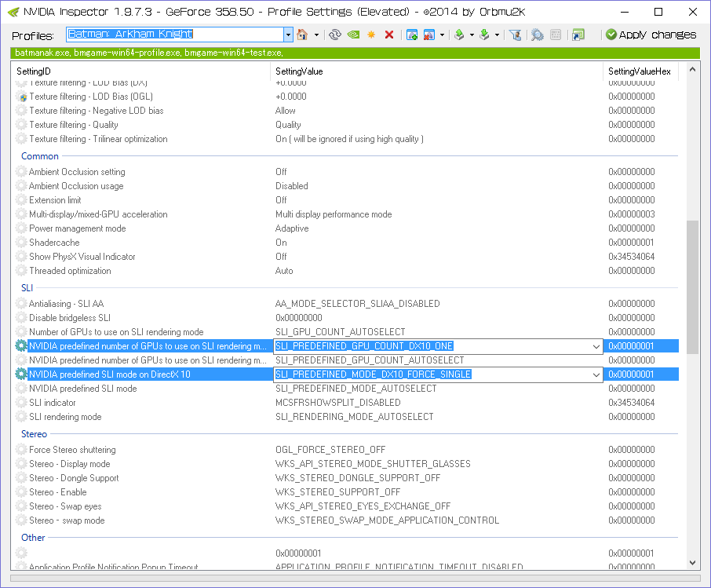Click Apply changes

(651, 35)
